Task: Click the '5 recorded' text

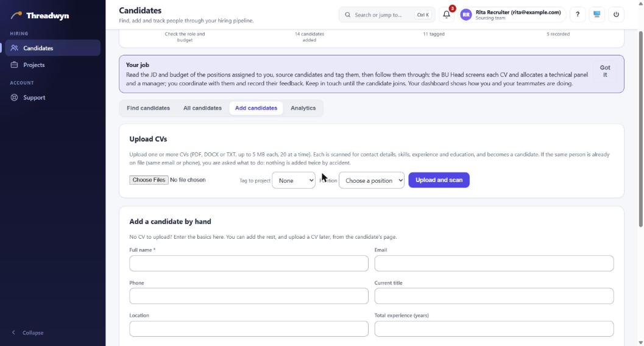Action: pos(557,34)
